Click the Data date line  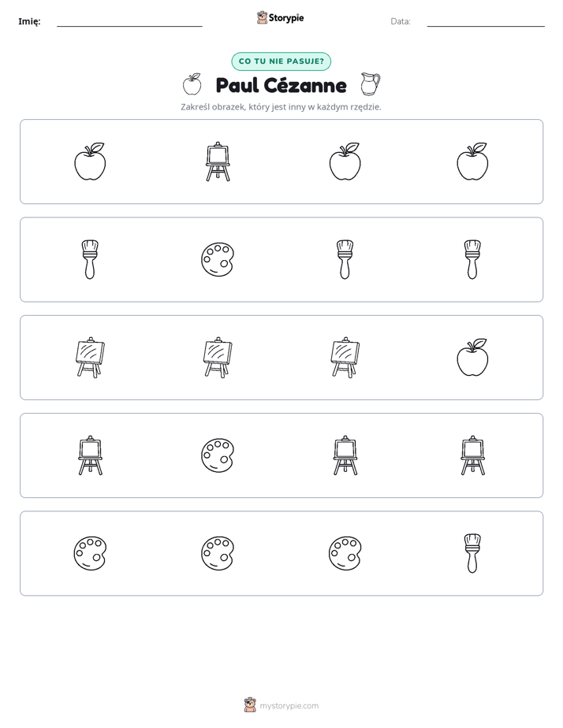pos(486,25)
